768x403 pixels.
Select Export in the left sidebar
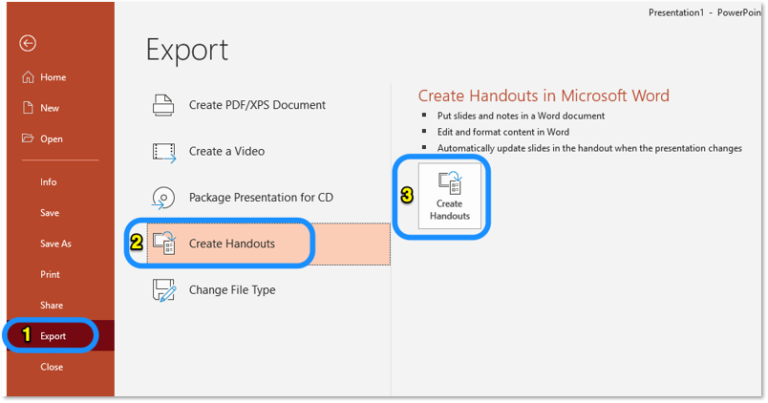pos(53,336)
